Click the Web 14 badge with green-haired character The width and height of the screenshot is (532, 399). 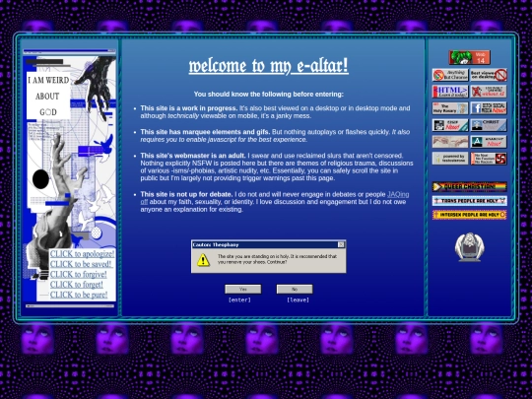470,57
